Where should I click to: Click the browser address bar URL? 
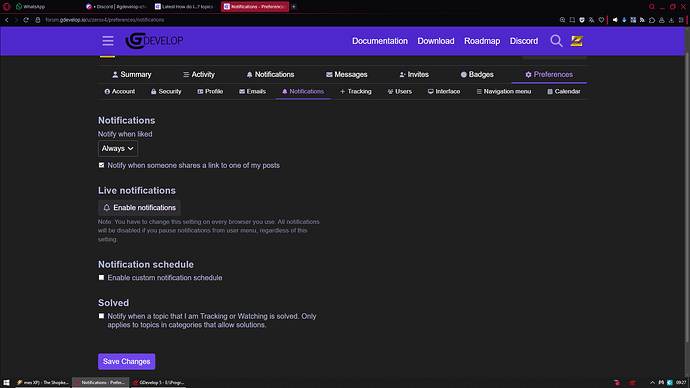coord(105,20)
